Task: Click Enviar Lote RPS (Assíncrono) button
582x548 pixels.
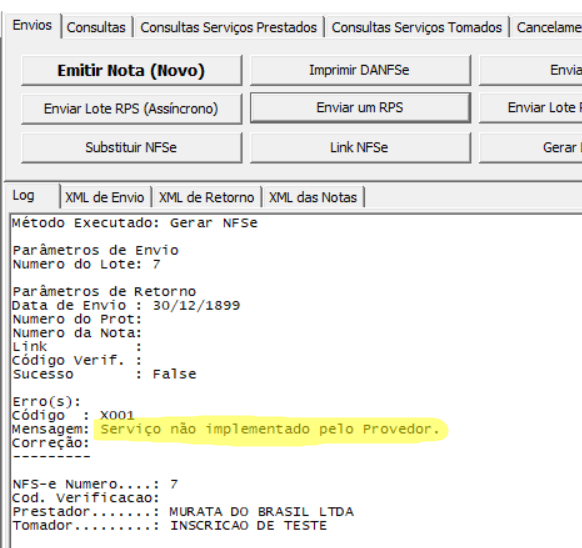Action: point(131,109)
